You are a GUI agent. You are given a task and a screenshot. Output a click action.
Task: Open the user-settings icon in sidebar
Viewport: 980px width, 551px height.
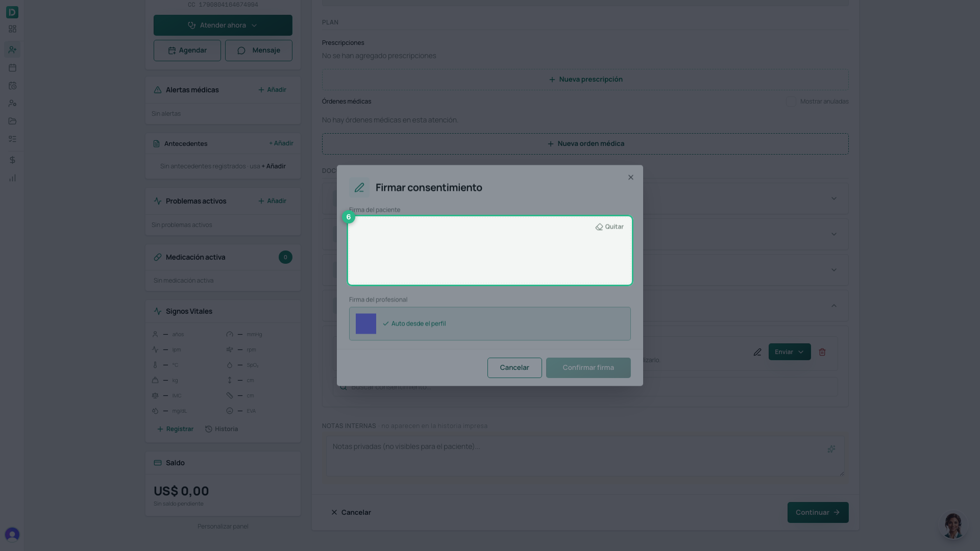(12, 104)
